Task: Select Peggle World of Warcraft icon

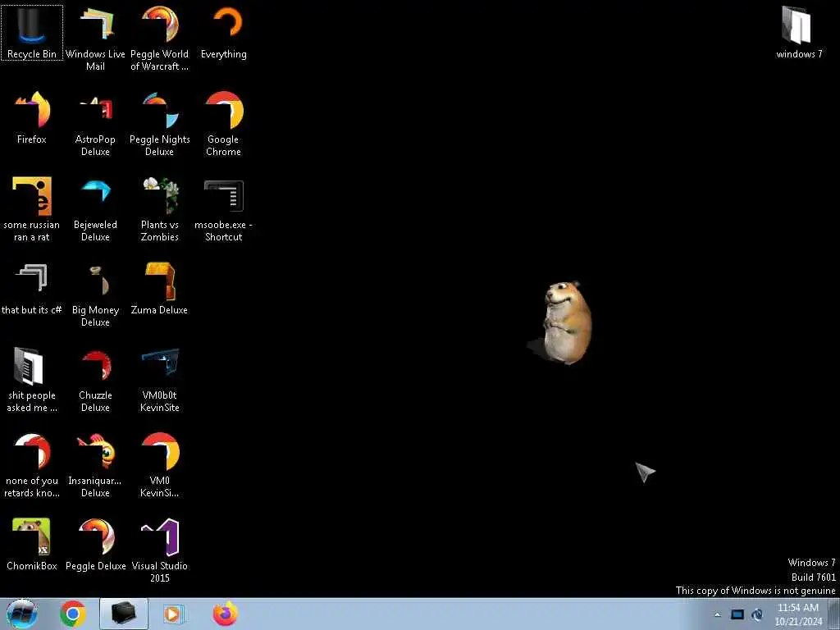Action: [160, 38]
